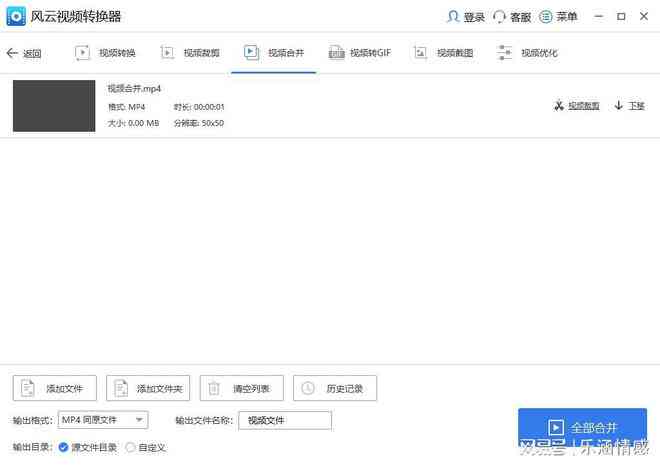Switch to the 视频优化 tab
Viewport: 660px width, 465px height.
tap(527, 53)
